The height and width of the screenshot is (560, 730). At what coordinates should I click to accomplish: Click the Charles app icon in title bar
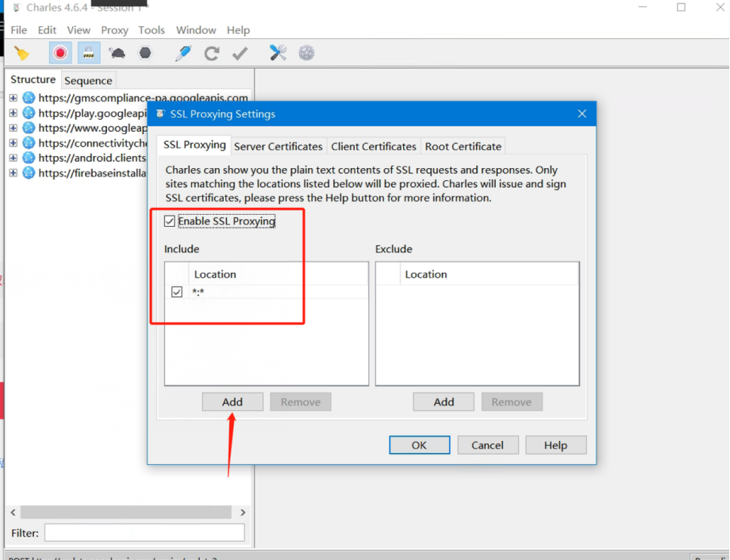pyautogui.click(x=17, y=8)
